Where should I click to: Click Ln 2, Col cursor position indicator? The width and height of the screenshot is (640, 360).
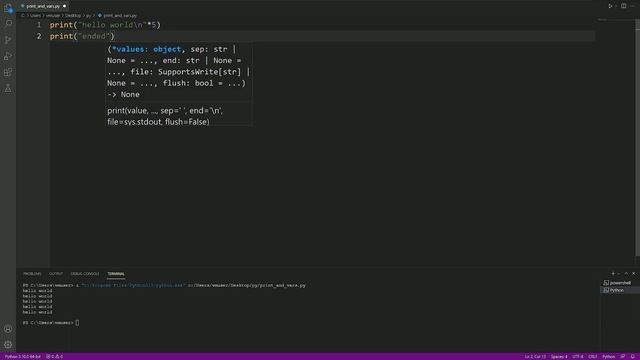click(535, 357)
